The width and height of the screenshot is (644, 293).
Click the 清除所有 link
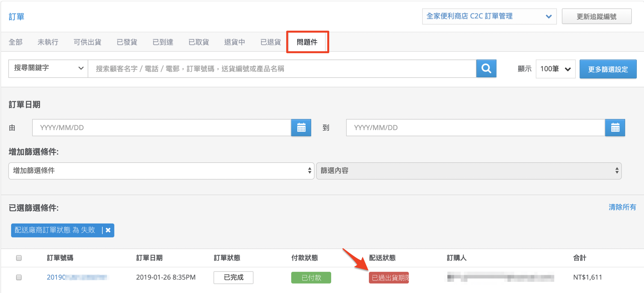coord(622,207)
